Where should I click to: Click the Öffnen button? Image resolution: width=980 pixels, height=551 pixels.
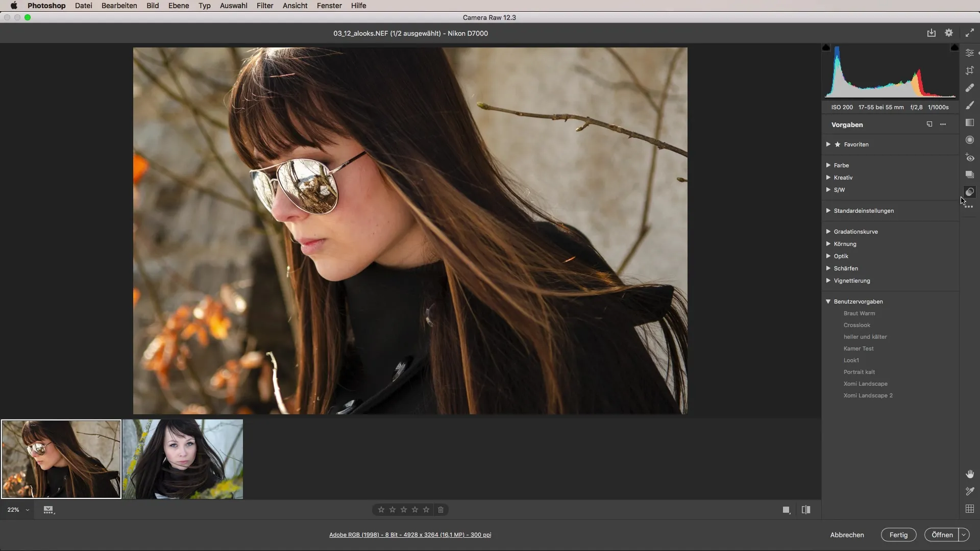click(x=942, y=535)
